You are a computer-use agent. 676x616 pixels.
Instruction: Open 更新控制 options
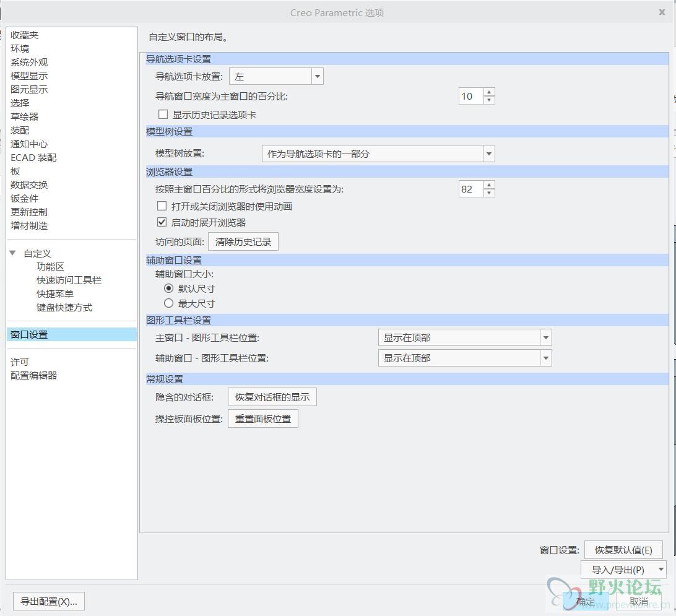[29, 212]
